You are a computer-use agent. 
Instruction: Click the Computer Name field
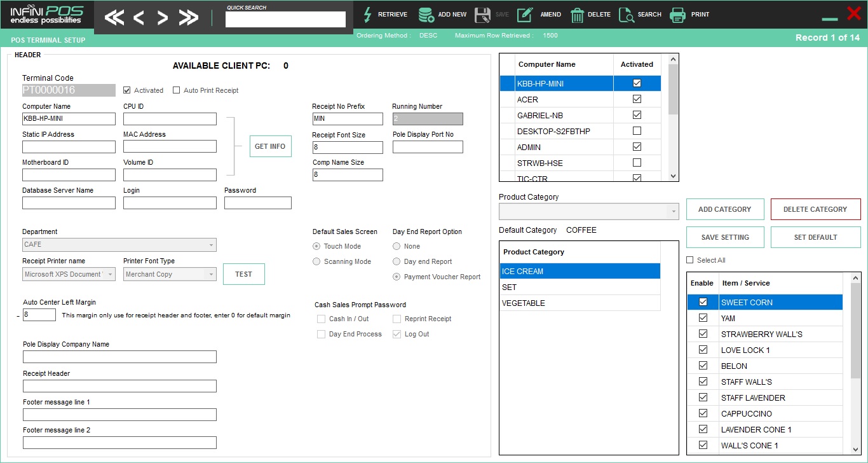click(x=69, y=119)
